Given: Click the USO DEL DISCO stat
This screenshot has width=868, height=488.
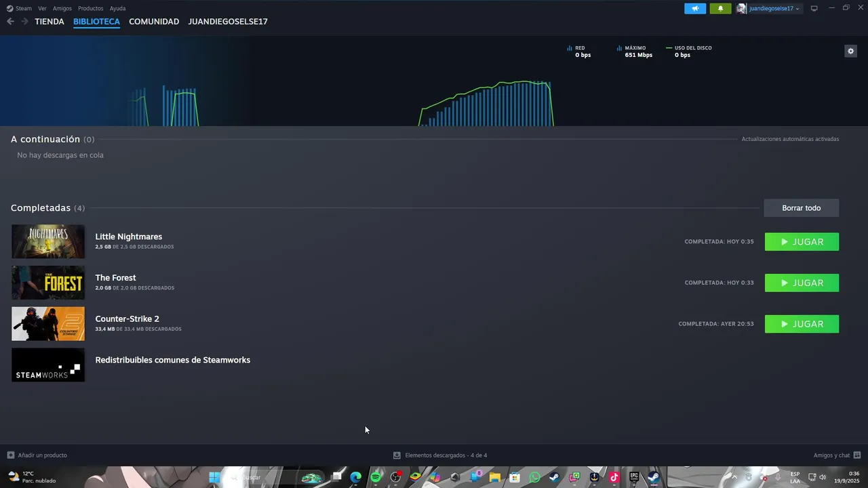Looking at the screenshot, I should (689, 52).
